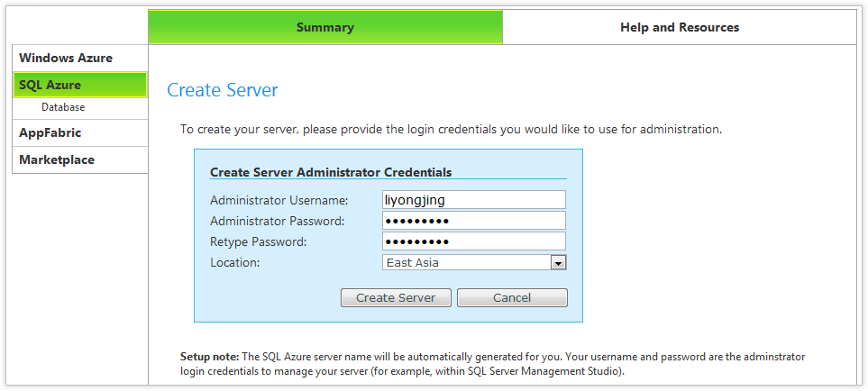868x391 pixels.
Task: Select the SQL Azure sidebar item
Action: tap(50, 86)
